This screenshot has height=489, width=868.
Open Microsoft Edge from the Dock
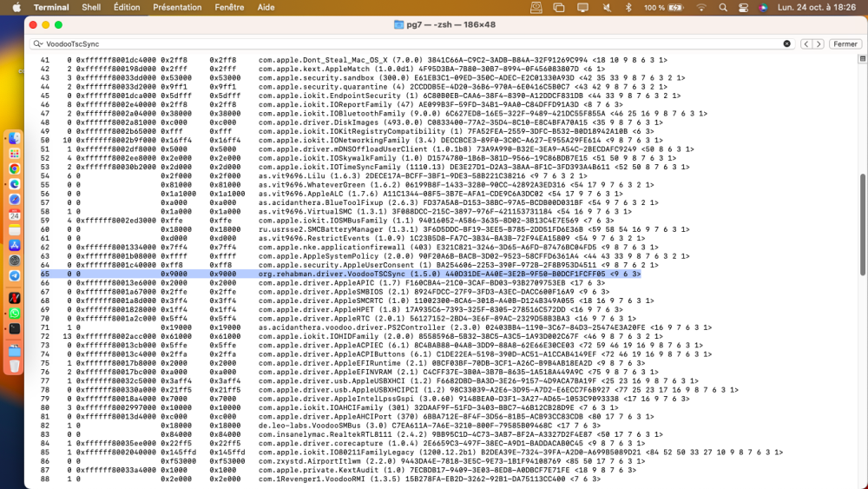[15, 184]
